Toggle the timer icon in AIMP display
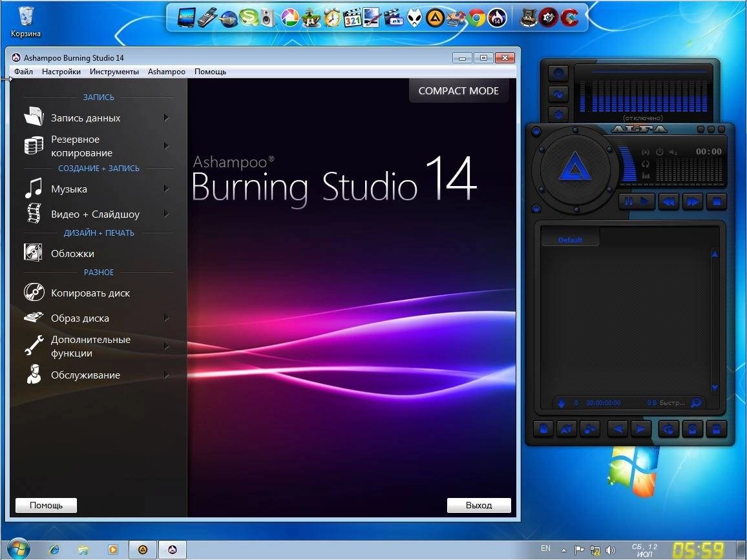The width and height of the screenshot is (747, 560). pos(659,152)
